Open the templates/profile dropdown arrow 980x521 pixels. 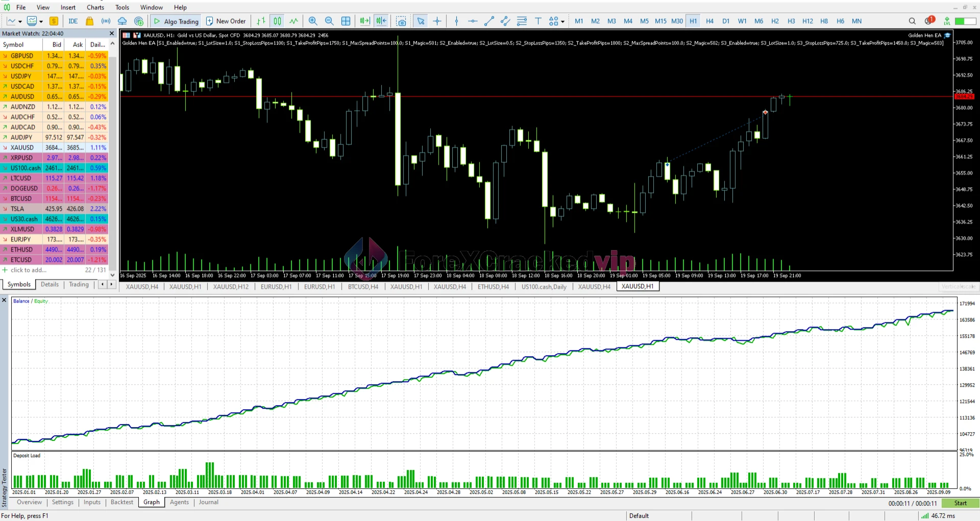coord(41,21)
